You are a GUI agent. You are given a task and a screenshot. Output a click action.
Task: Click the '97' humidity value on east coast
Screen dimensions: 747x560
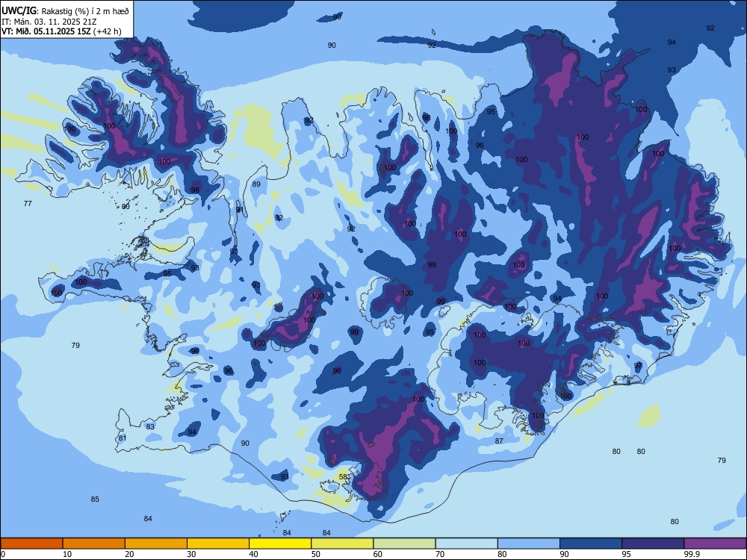(x=638, y=366)
